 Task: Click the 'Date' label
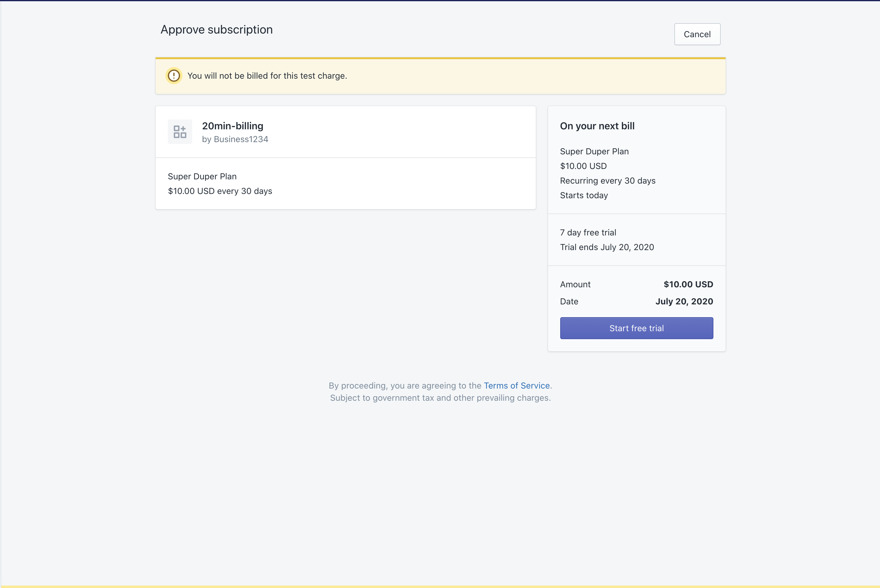[x=569, y=302]
